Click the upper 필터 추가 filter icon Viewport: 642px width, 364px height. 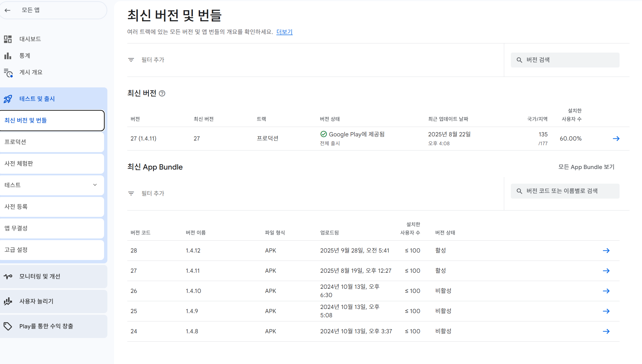131,60
